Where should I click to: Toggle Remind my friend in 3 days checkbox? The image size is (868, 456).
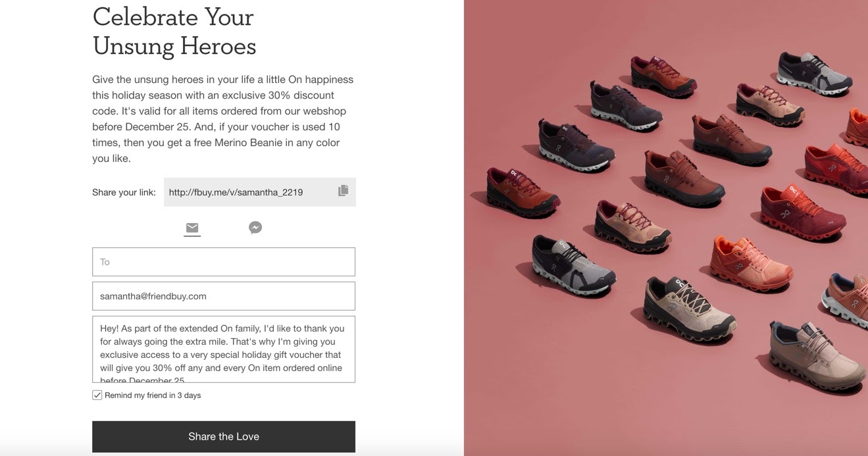pyautogui.click(x=97, y=395)
